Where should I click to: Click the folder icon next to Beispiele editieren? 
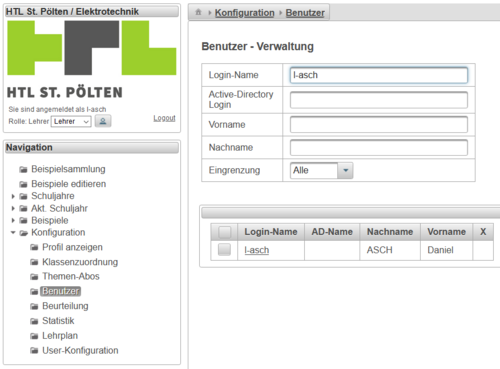coord(23,184)
